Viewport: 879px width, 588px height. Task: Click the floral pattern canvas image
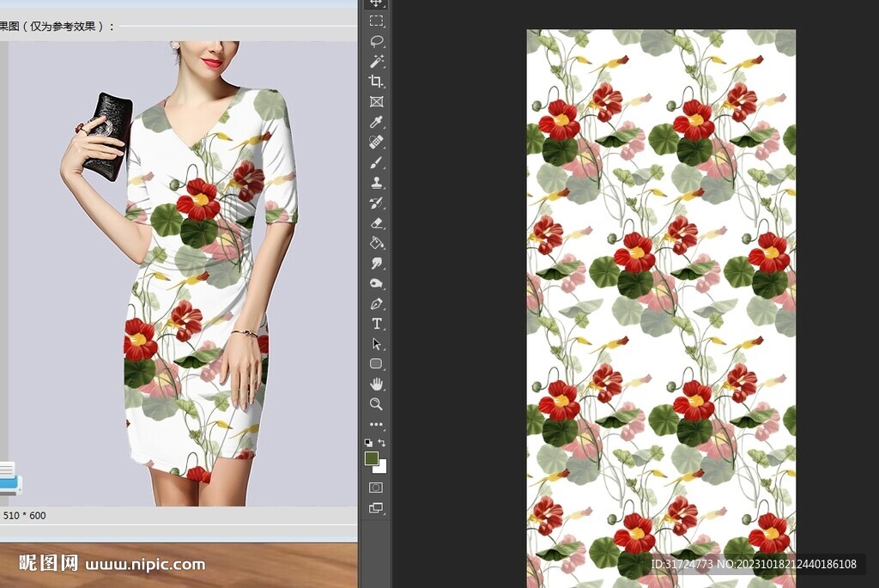coord(661,300)
